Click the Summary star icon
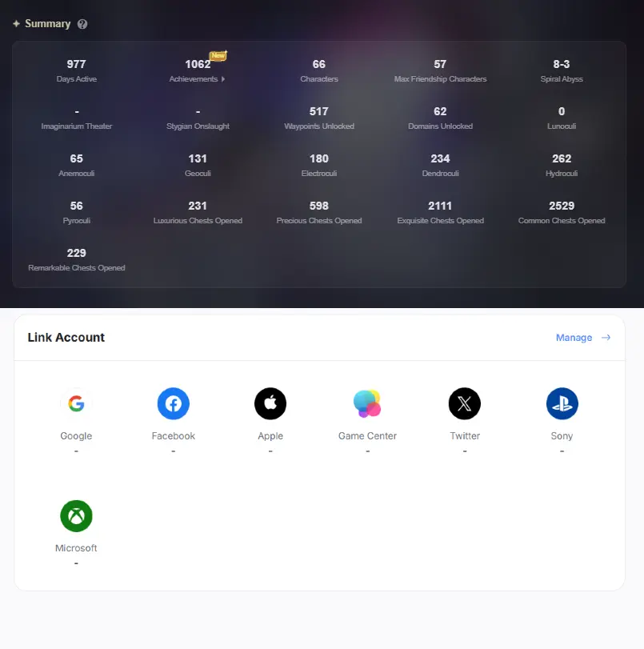The image size is (644, 649). [x=16, y=23]
